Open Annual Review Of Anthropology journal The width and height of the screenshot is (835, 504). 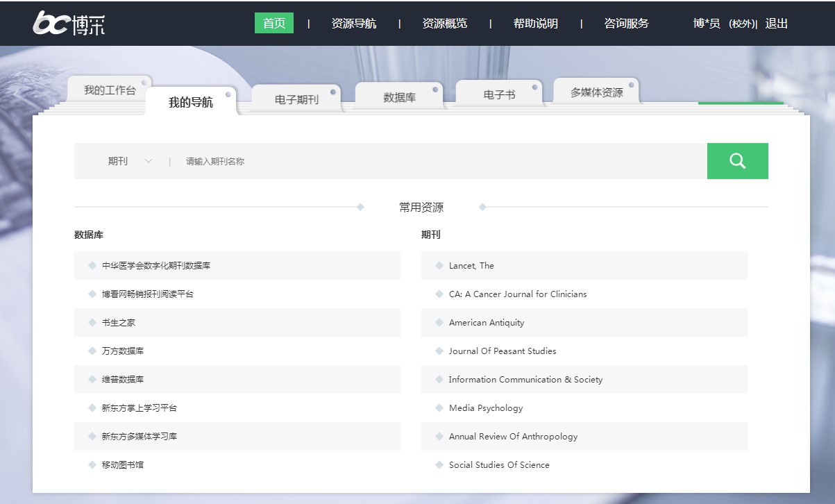tap(513, 437)
